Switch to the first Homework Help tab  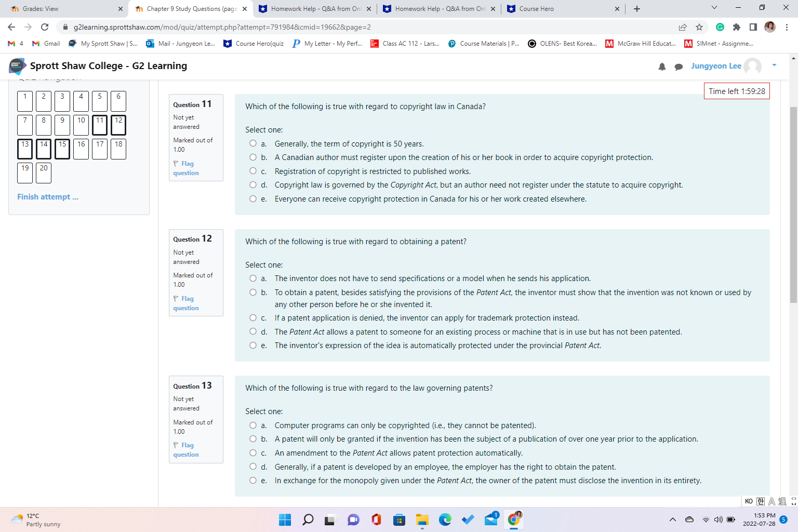tap(315, 9)
